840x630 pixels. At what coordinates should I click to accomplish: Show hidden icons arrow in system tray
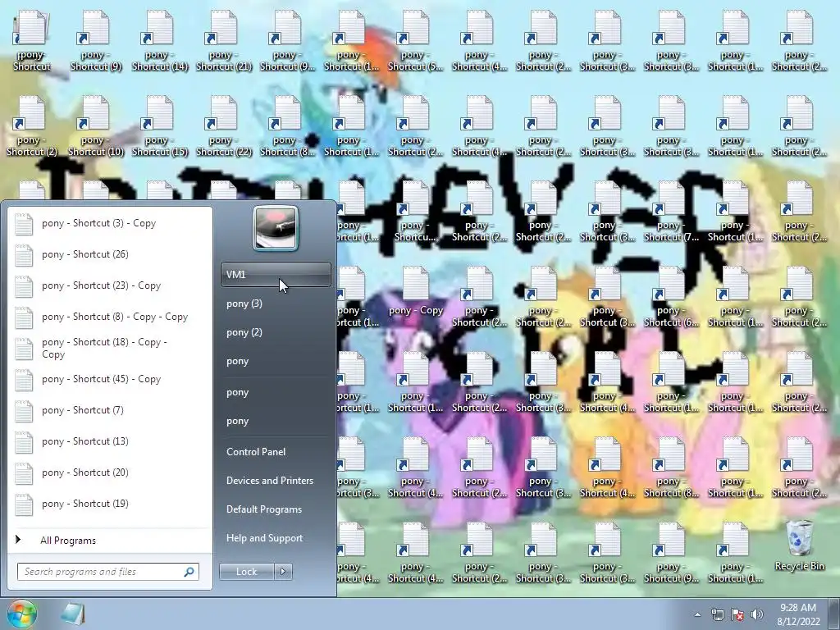pyautogui.click(x=697, y=614)
